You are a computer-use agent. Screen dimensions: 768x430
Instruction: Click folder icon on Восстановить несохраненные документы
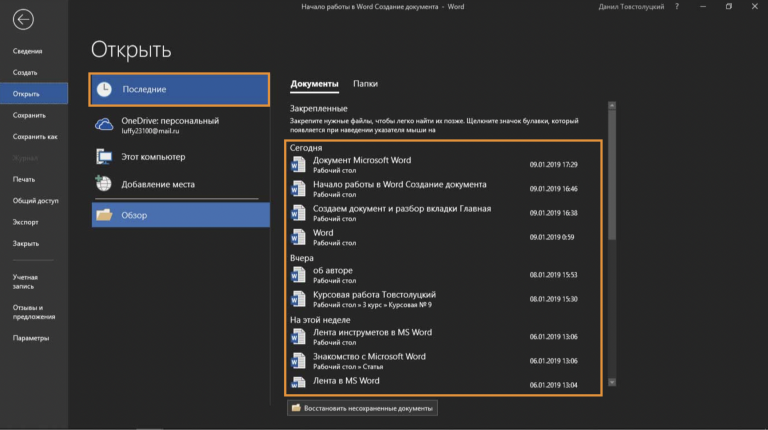tap(296, 408)
